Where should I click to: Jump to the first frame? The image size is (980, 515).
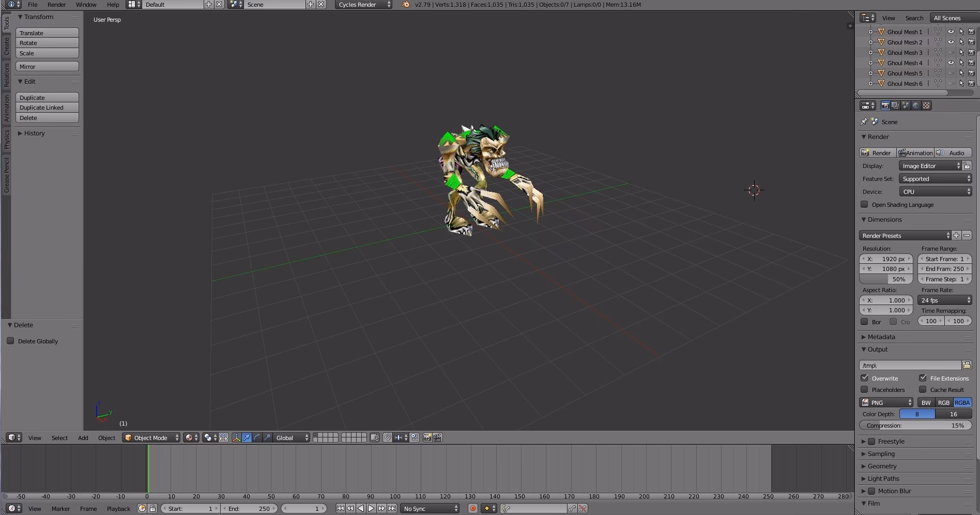tap(340, 508)
